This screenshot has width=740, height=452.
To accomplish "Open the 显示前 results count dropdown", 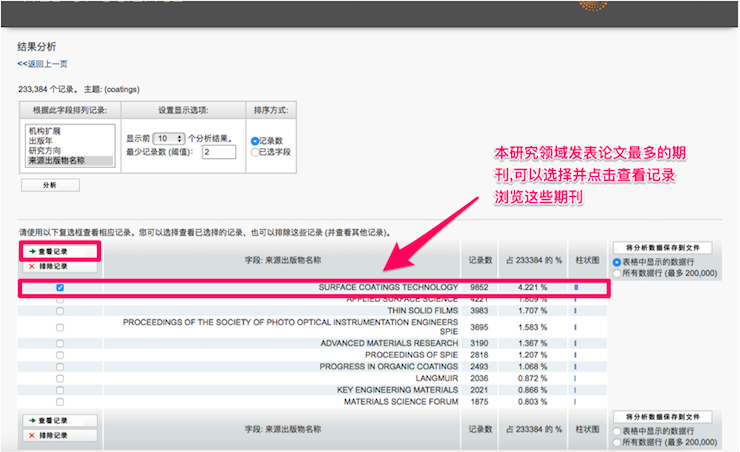I will [x=167, y=139].
